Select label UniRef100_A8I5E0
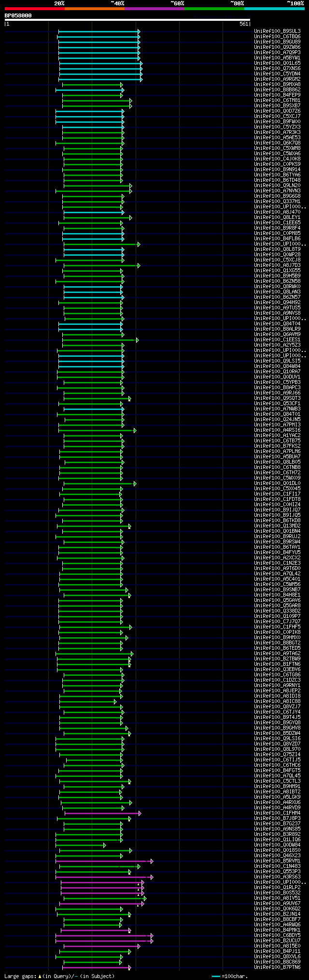This screenshot has height=980, width=309. (x=277, y=946)
